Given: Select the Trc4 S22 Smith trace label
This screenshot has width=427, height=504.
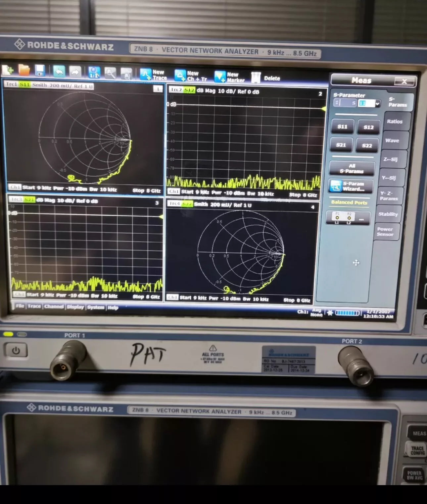Looking at the screenshot, I should click(210, 204).
